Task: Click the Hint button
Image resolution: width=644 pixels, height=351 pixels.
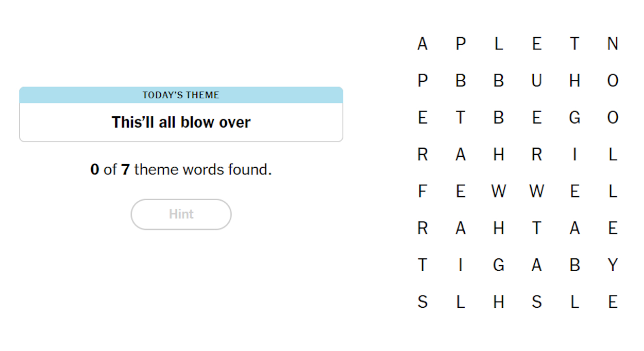Action: pos(181,214)
